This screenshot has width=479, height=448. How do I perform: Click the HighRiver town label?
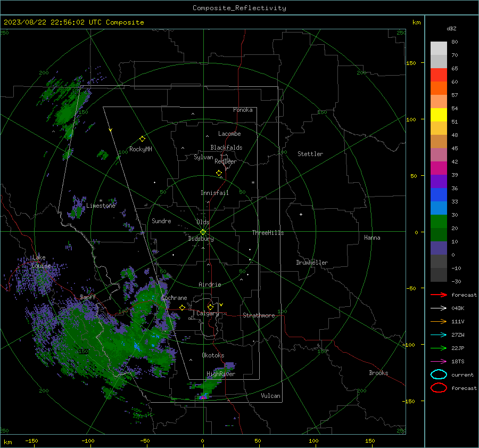click(x=221, y=374)
